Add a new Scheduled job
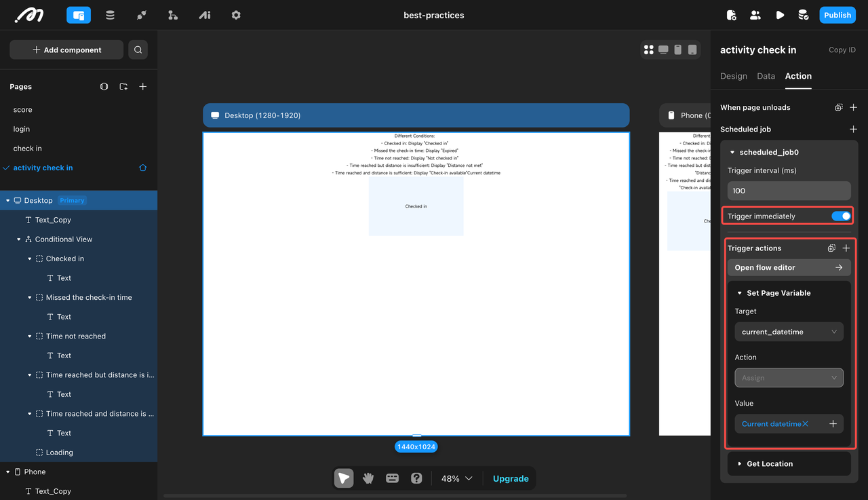Screen dimensions: 868x500 point(854,129)
